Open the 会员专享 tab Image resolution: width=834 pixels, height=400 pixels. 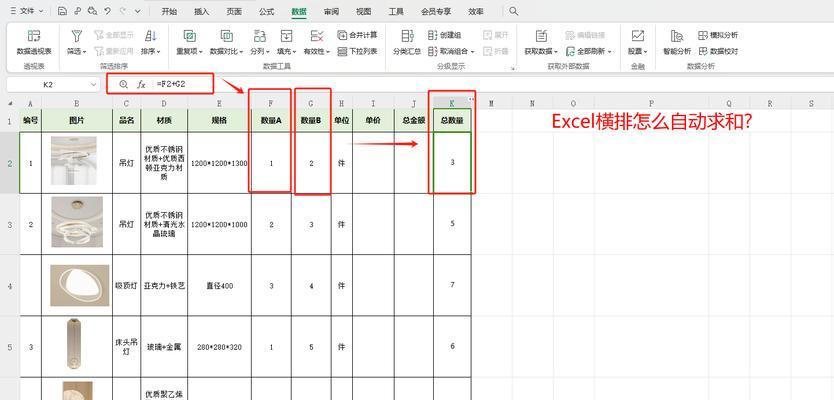pyautogui.click(x=436, y=11)
